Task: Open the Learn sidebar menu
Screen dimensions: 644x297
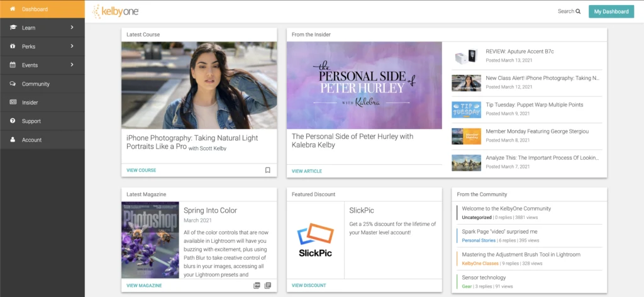Action: tap(42, 28)
